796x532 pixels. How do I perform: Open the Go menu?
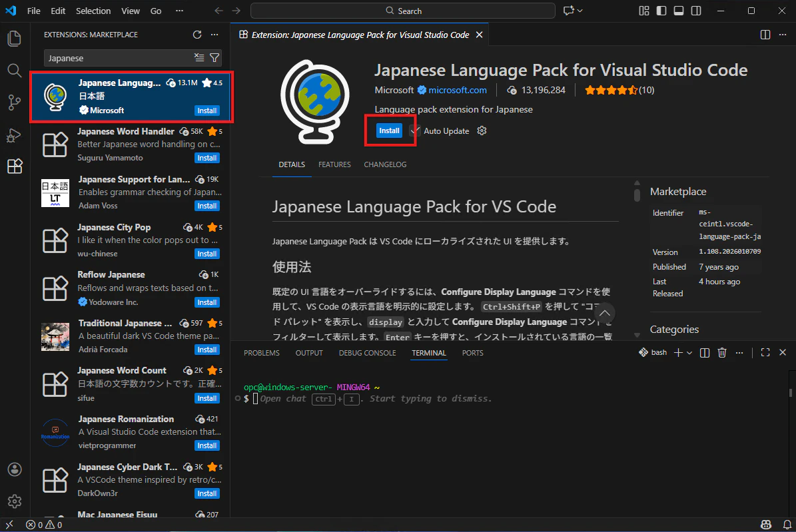point(156,11)
